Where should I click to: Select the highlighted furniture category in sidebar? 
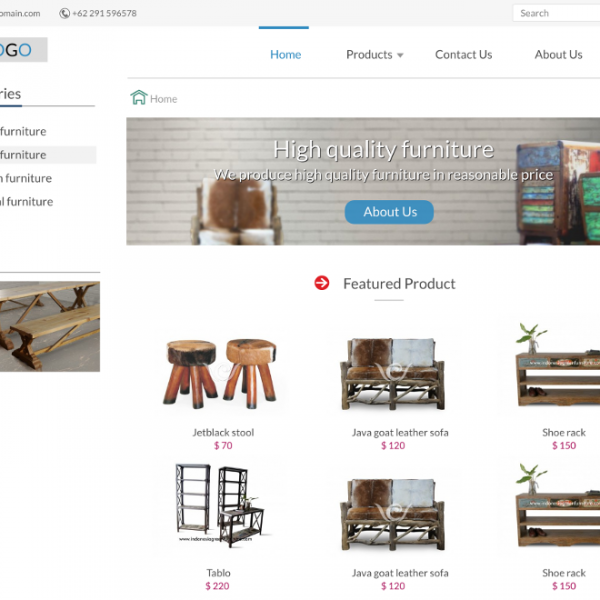(x=48, y=155)
